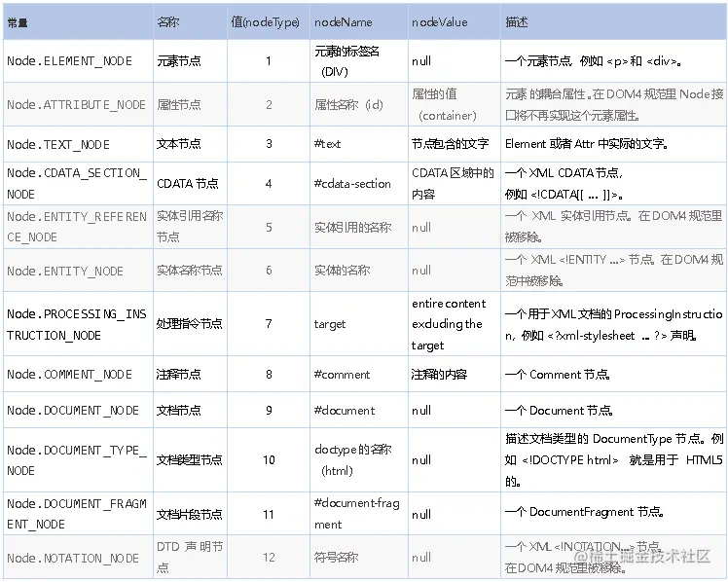Select the 实体引用名称节点 name cell
This screenshot has height=582, width=728.
point(191,227)
